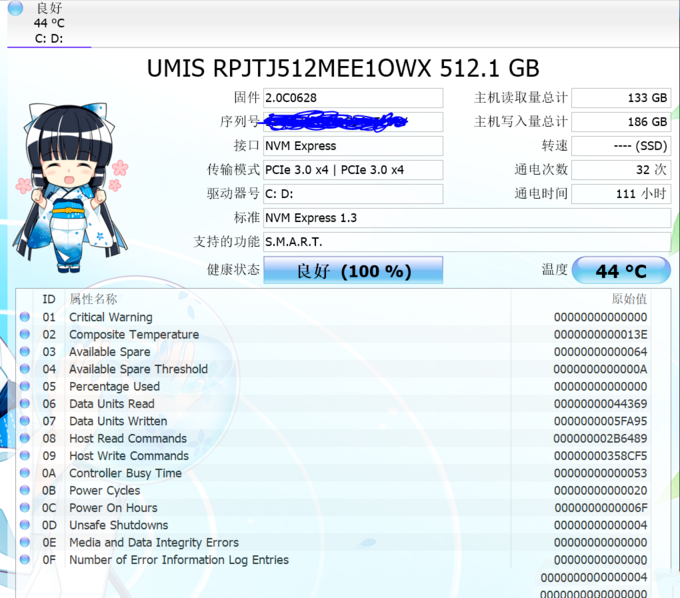Click raw value 000000005FA95
The image size is (680, 598).
pyautogui.click(x=601, y=422)
